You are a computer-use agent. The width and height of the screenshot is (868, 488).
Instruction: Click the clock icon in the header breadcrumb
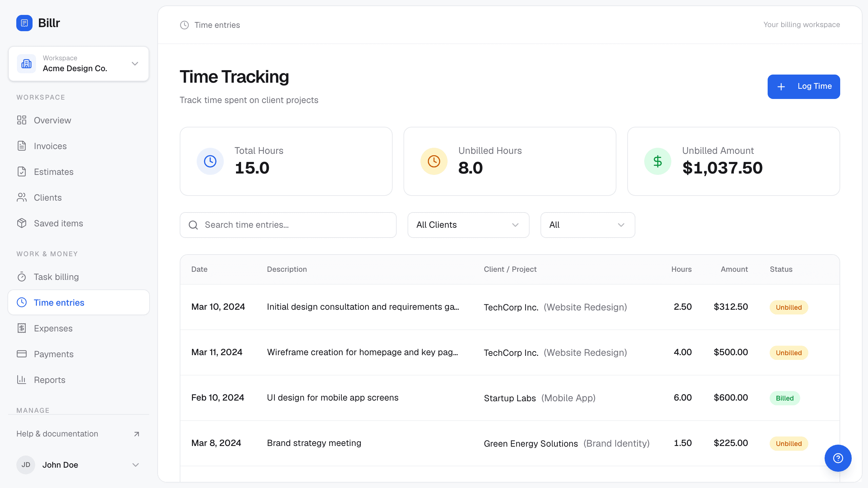click(x=184, y=25)
